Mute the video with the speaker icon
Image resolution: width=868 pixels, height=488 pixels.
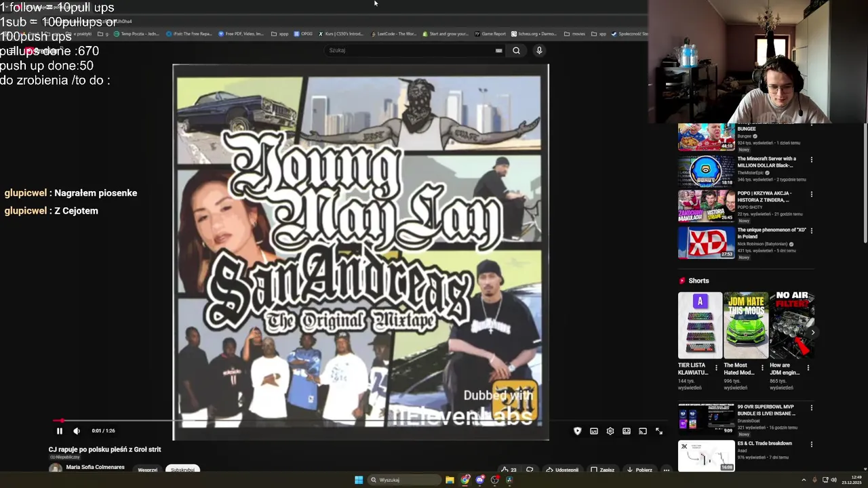pos(77,431)
